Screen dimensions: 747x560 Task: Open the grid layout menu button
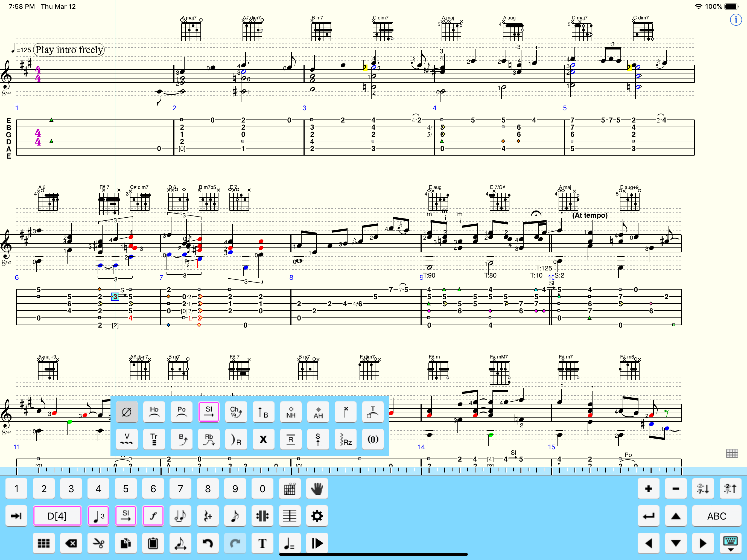(43, 543)
